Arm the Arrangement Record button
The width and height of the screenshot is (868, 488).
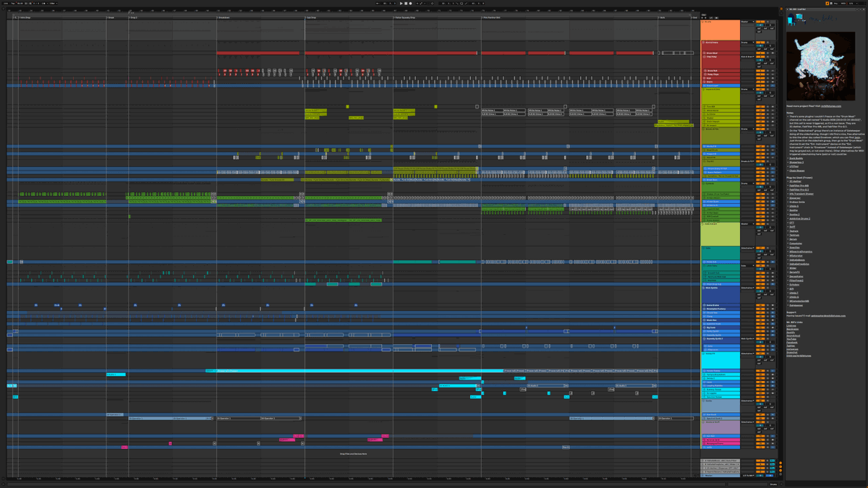[x=410, y=4]
